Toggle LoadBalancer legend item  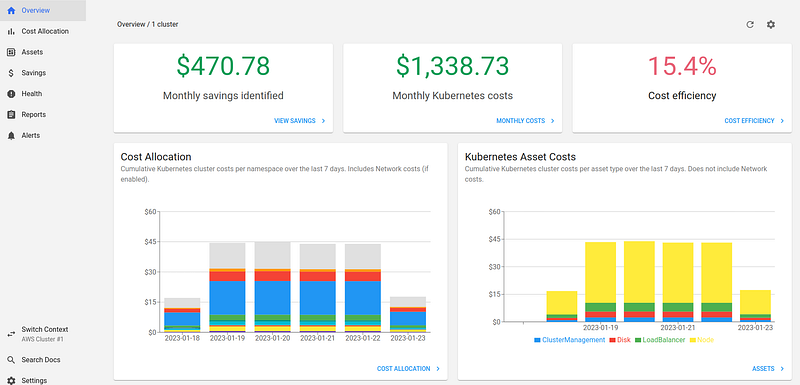(660, 340)
